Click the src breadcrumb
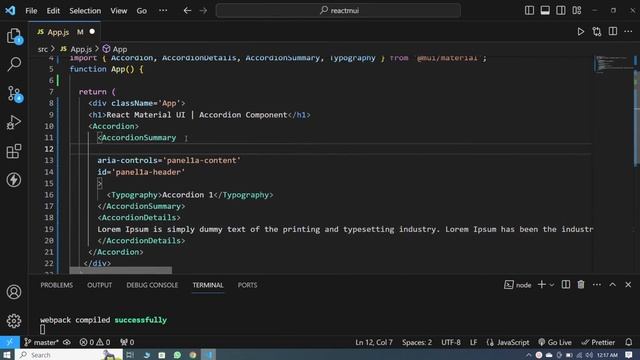The height and width of the screenshot is (360, 640). tap(43, 49)
